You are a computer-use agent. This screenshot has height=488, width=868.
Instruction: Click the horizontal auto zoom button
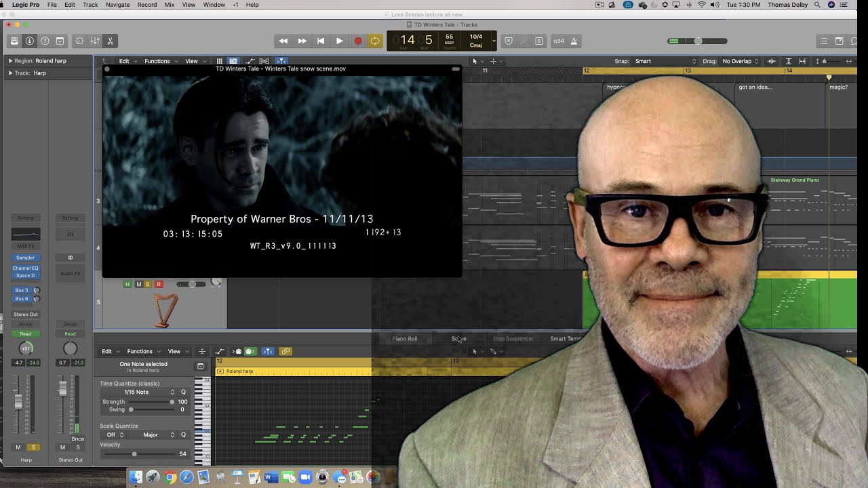click(x=802, y=61)
